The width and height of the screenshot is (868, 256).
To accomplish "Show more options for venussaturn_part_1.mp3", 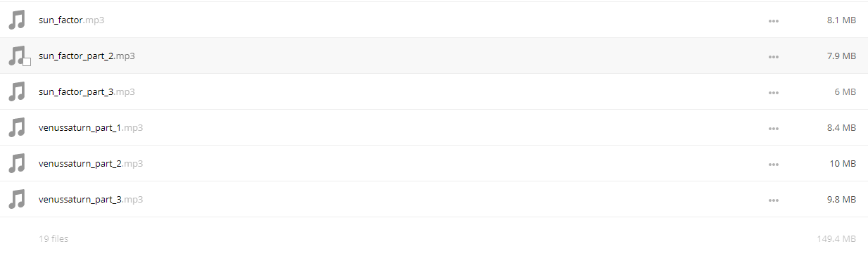I will click(774, 128).
